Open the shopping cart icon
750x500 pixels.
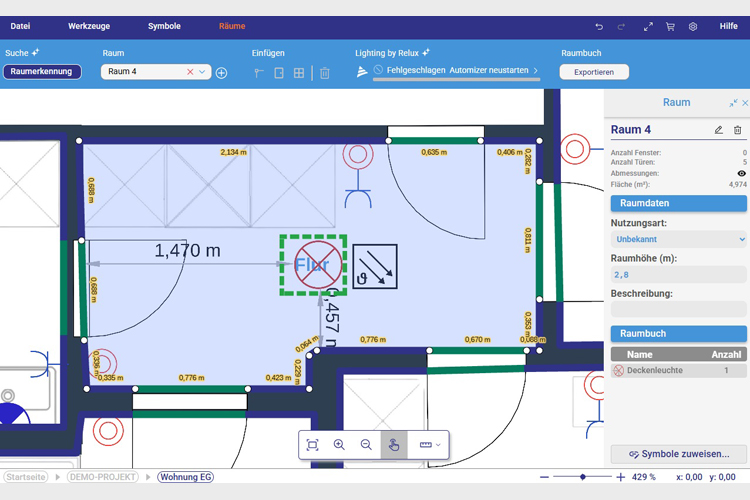[x=670, y=27]
